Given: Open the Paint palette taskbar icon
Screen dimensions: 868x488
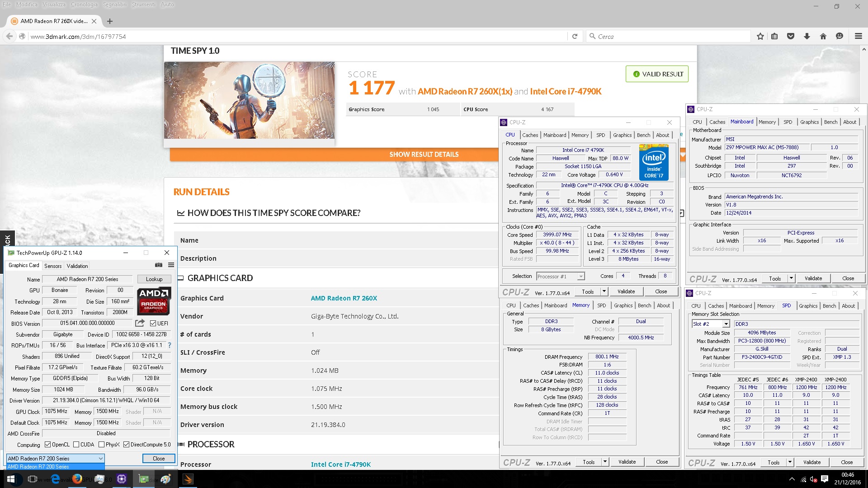Looking at the screenshot, I should (x=166, y=479).
